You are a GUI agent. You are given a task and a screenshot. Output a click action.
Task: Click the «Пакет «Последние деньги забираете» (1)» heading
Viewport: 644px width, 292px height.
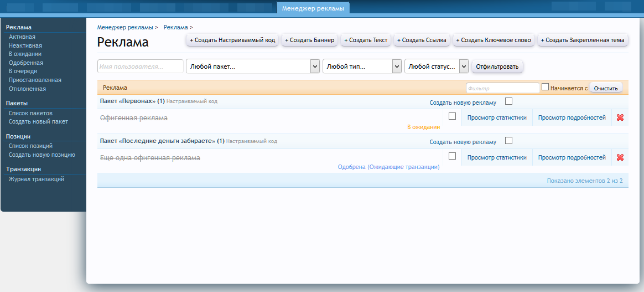(x=162, y=141)
